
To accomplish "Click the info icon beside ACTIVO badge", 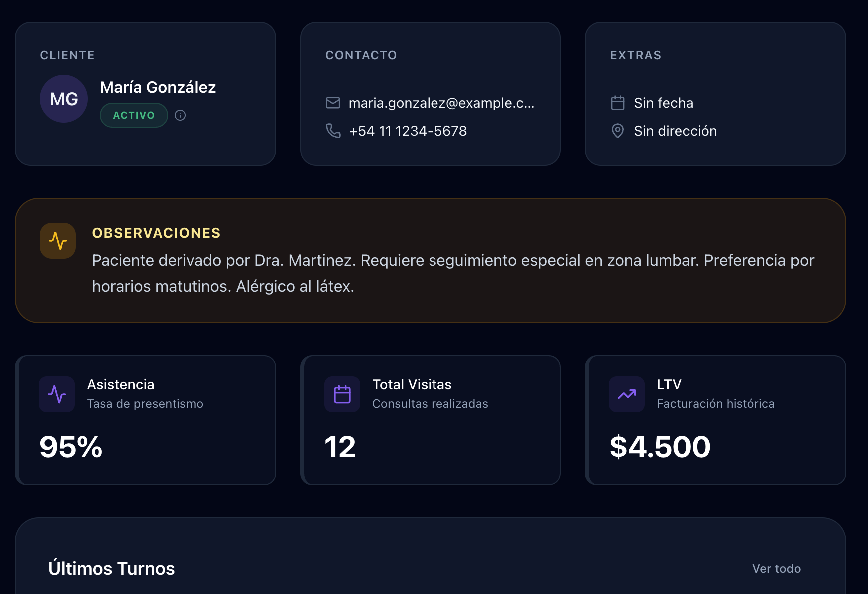I will 180,115.
